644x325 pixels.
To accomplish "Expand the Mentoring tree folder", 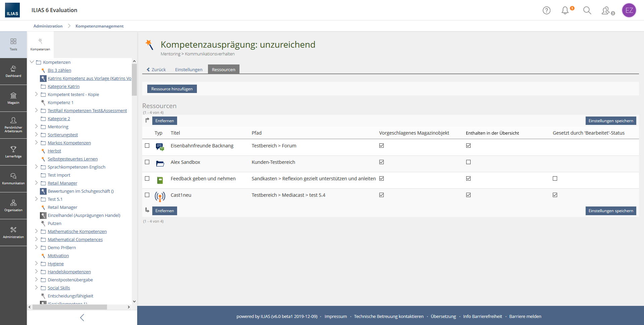I will 36,127.
